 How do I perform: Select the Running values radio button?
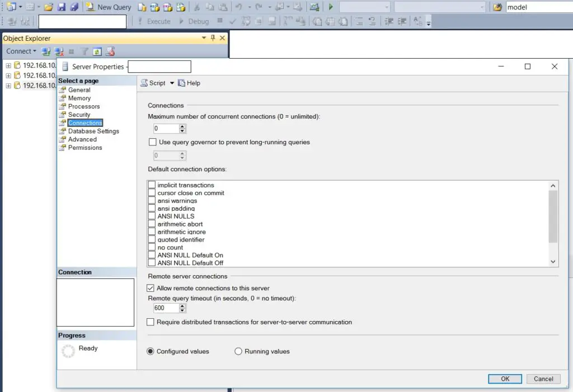click(238, 351)
